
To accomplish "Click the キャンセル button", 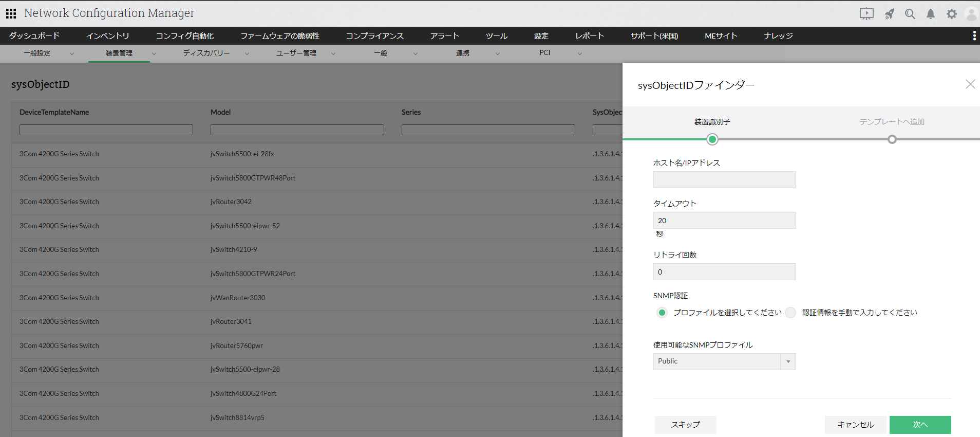I will [x=855, y=425].
